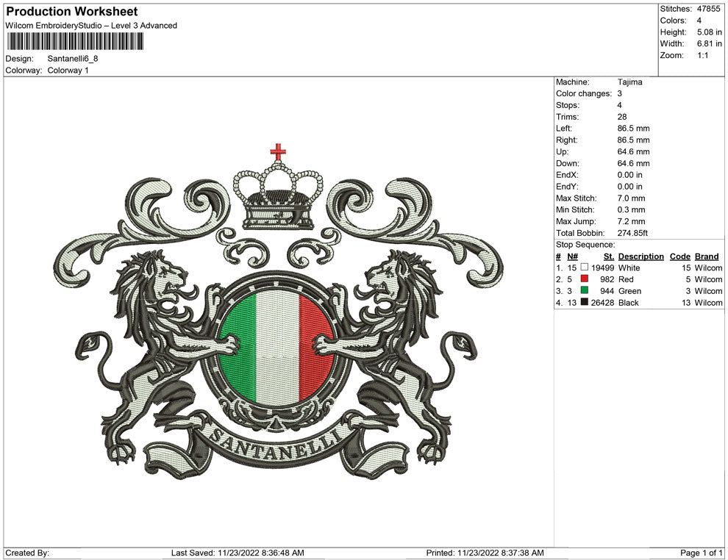Screen dimensions: 728x560
Task: Click the Green stitch count 944
Action: (x=607, y=291)
